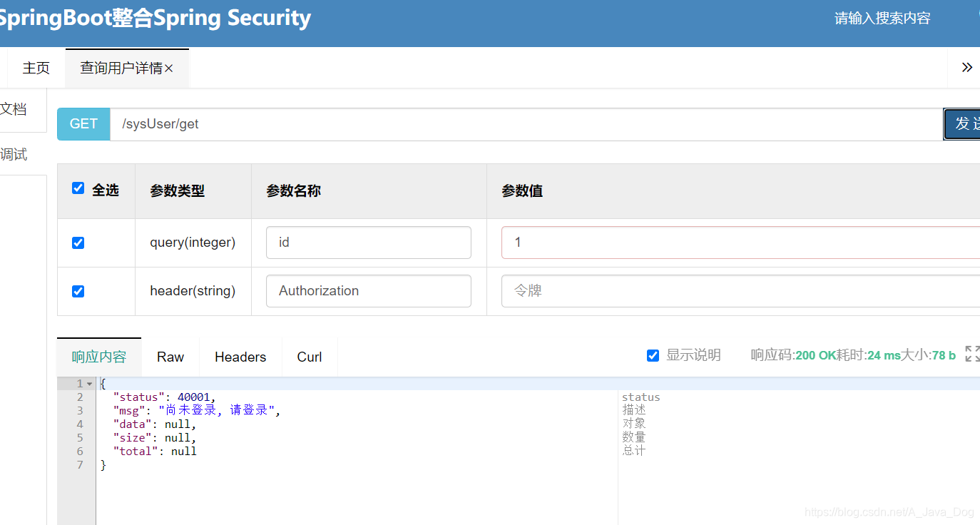This screenshot has height=525, width=980.
Task: Click the "status": 40001 JSON line
Action: (164, 397)
